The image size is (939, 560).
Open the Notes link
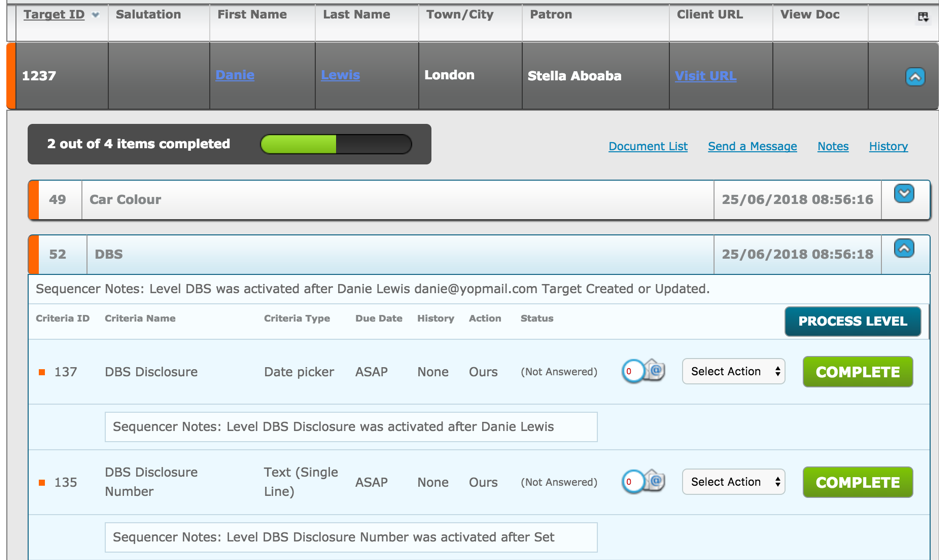(x=833, y=146)
